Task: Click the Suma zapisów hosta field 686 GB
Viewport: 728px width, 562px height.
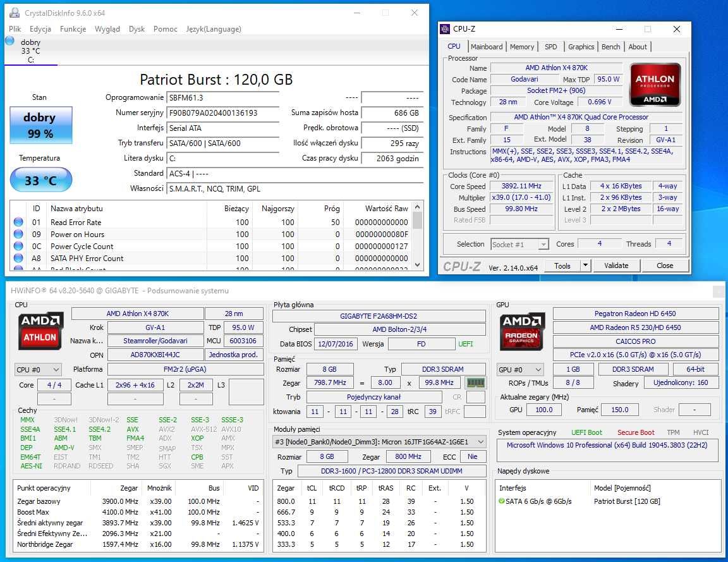Action: coord(392,113)
